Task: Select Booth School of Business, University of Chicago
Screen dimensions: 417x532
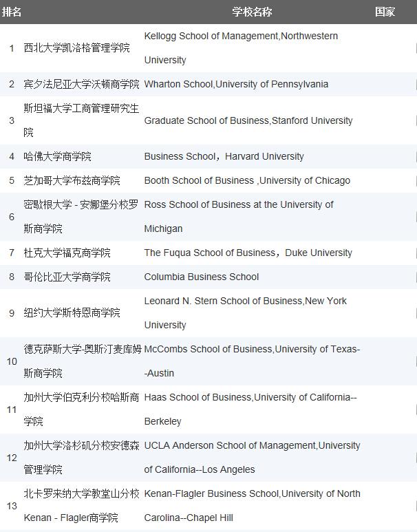Action: [247, 180]
